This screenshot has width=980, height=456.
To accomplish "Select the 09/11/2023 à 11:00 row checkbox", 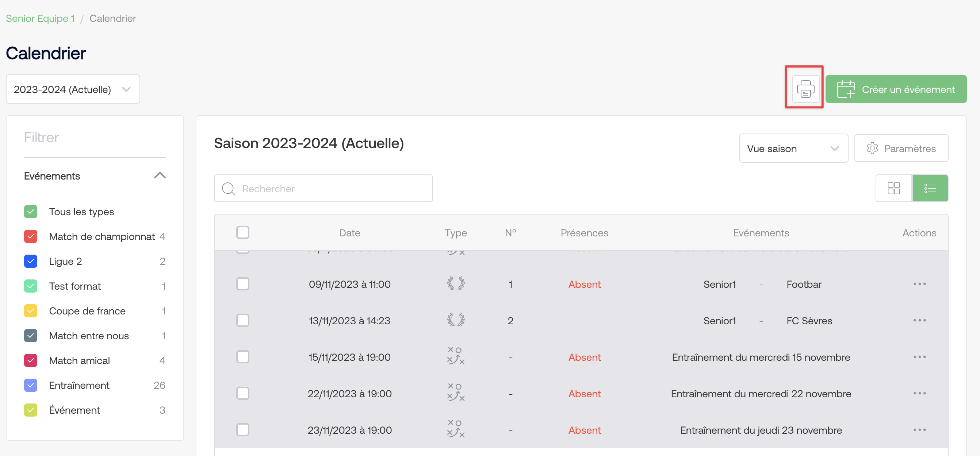I will (242, 284).
